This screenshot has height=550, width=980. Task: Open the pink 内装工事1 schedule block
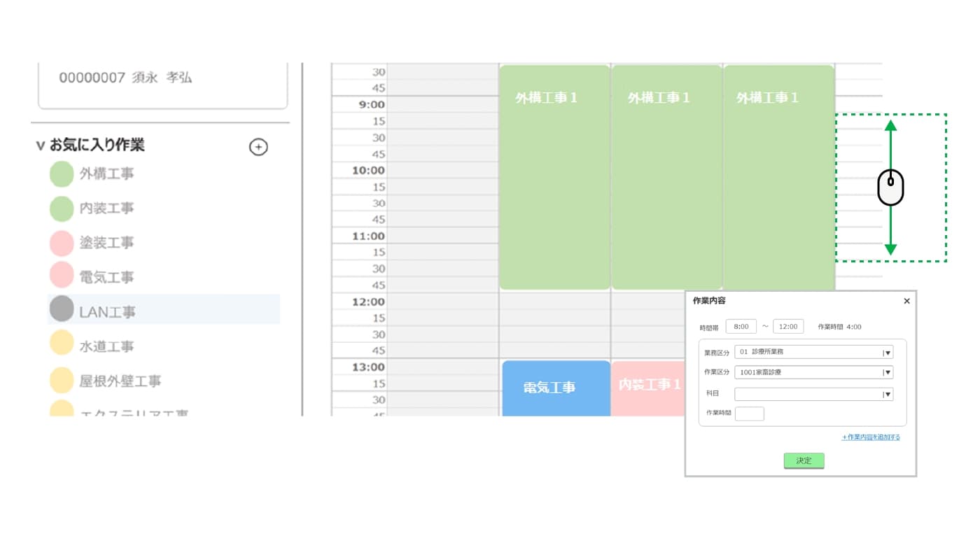[x=648, y=388]
